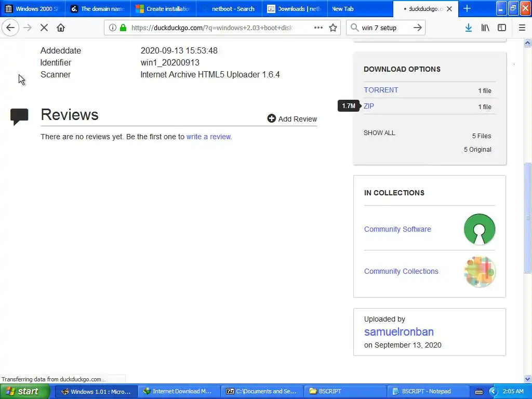Click the win 7 setup search field
532x399 pixels.
pos(385,28)
